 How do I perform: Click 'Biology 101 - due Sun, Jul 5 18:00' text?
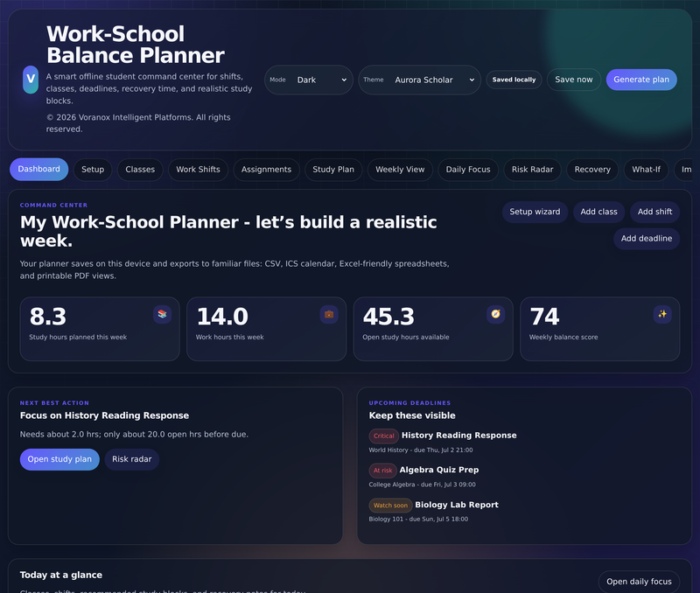pos(418,519)
